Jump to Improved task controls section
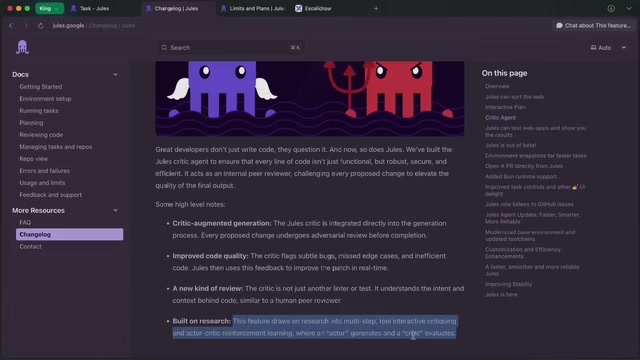The image size is (640, 360). click(x=535, y=190)
